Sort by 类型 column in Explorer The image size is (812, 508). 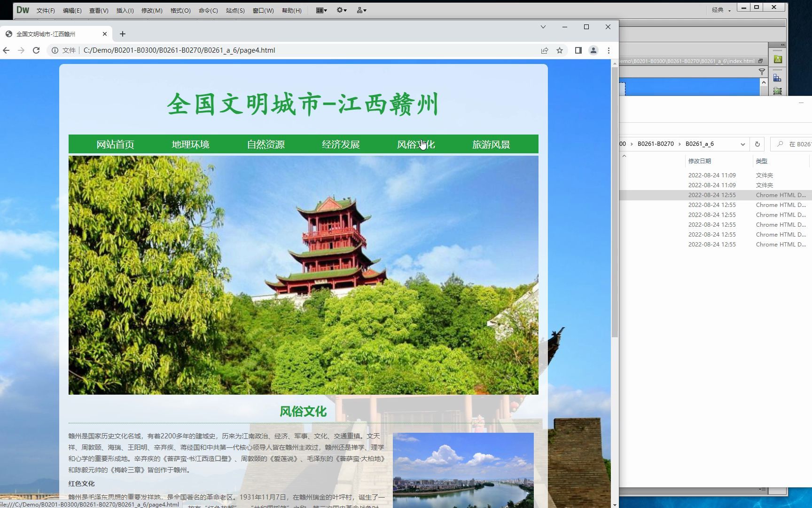[761, 161]
